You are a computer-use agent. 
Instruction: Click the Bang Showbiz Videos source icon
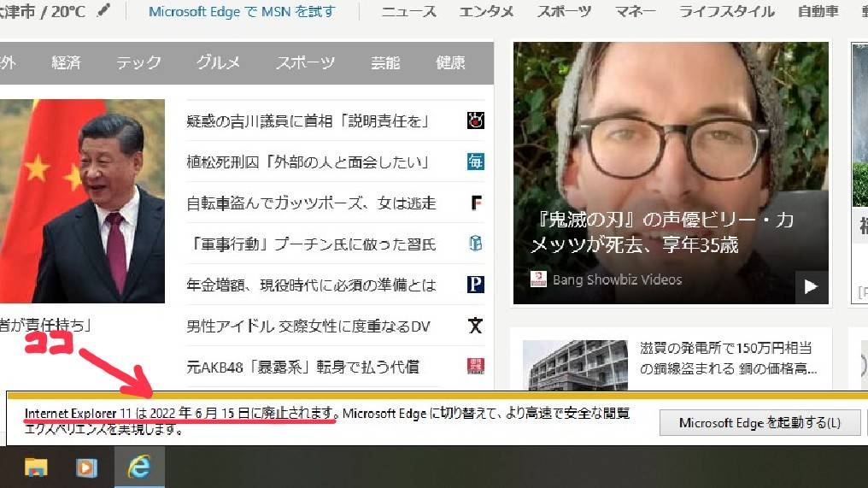pos(538,279)
